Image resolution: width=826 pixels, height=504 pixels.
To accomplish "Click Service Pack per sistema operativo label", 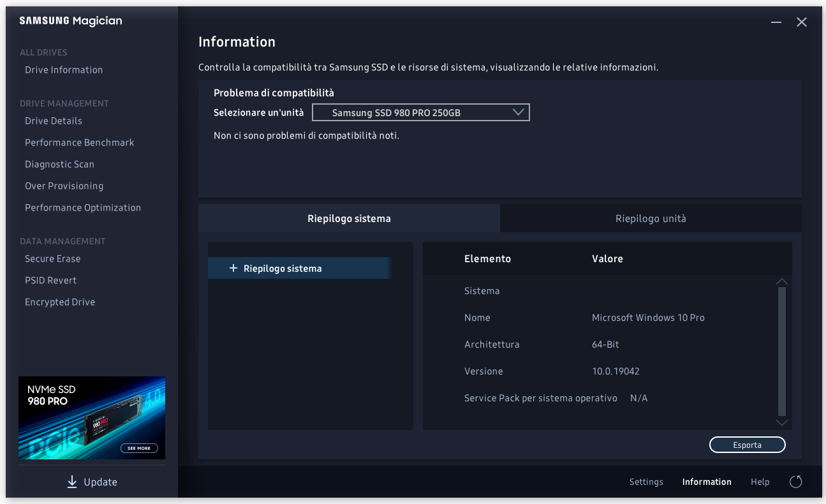I will coord(541,398).
